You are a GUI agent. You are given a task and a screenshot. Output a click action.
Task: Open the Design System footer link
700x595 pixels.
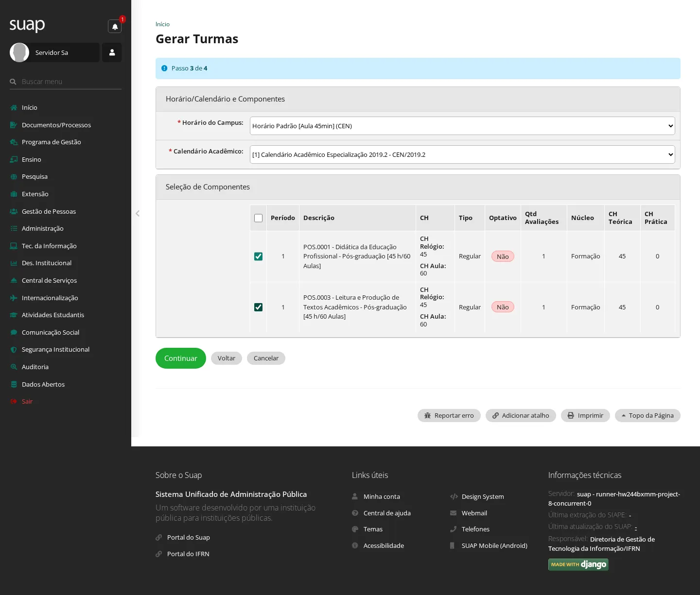(483, 496)
